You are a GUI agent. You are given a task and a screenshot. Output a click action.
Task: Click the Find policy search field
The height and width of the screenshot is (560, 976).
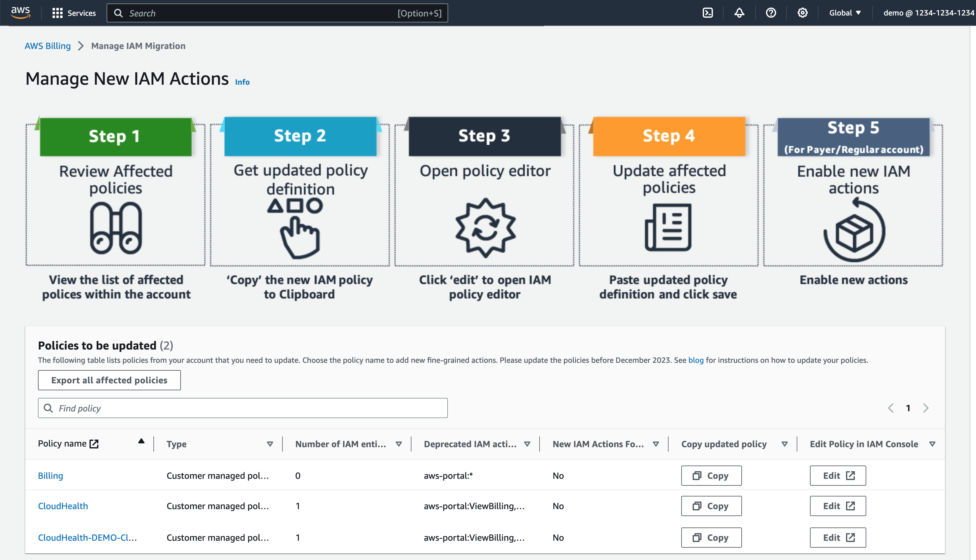tap(243, 408)
